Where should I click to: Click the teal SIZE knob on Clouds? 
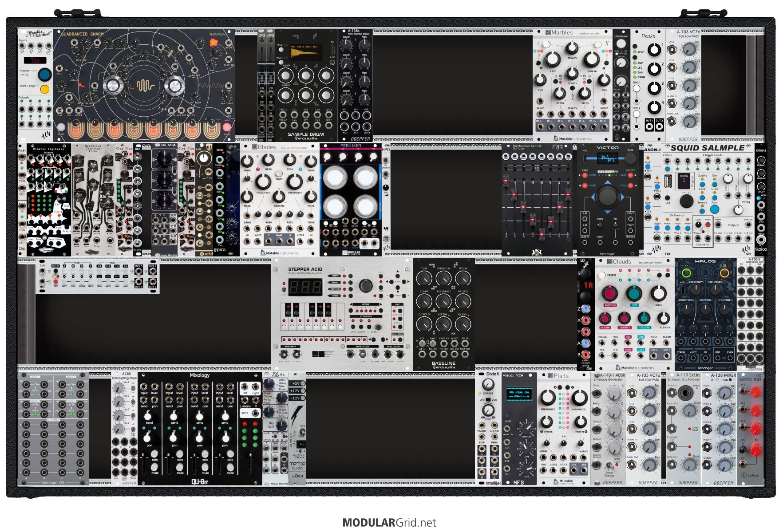click(634, 294)
